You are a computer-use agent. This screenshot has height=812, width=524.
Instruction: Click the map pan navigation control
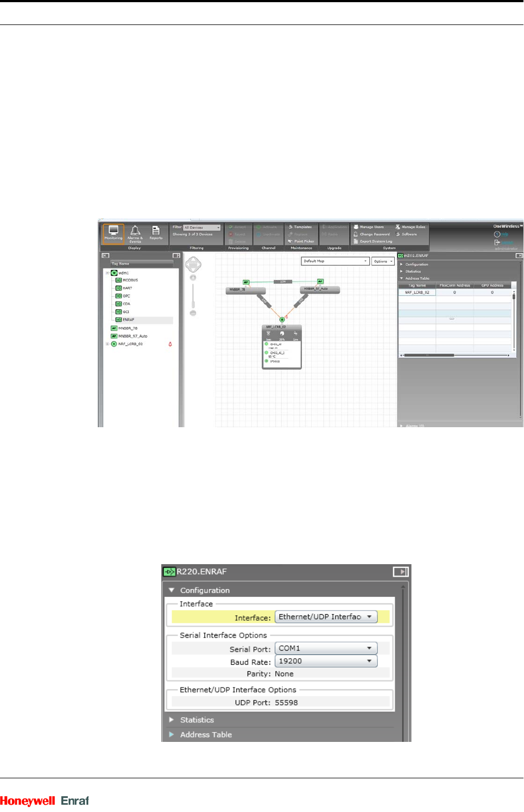[x=193, y=265]
